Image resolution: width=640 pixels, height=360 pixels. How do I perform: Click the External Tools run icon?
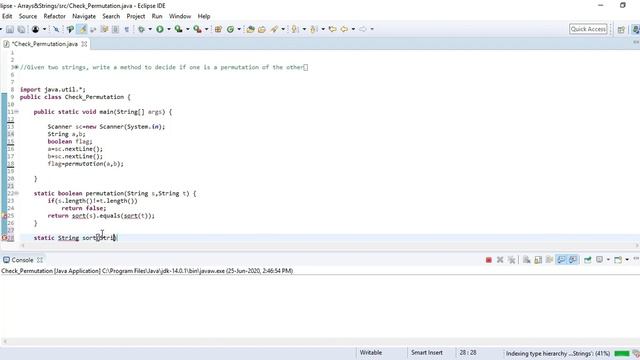click(x=197, y=29)
